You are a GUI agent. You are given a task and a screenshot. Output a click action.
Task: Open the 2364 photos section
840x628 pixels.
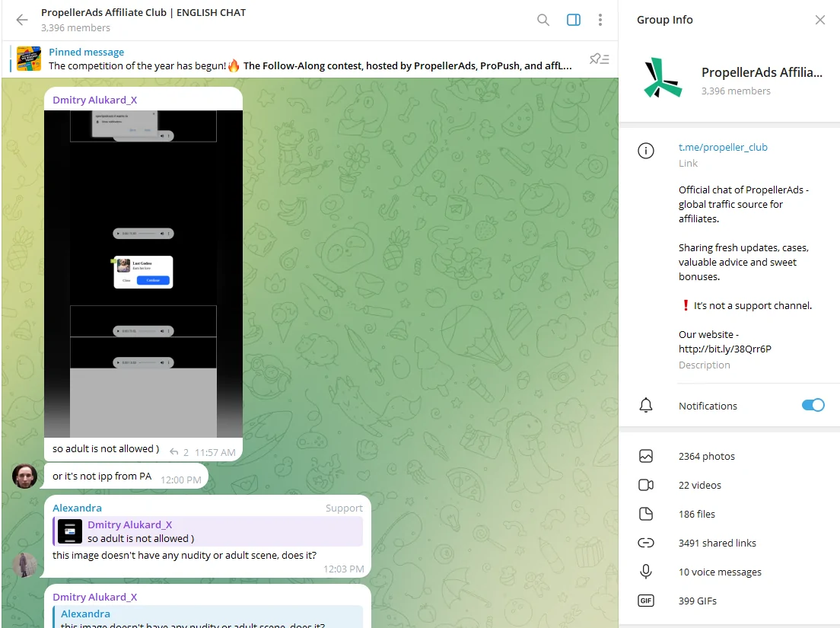click(x=706, y=457)
